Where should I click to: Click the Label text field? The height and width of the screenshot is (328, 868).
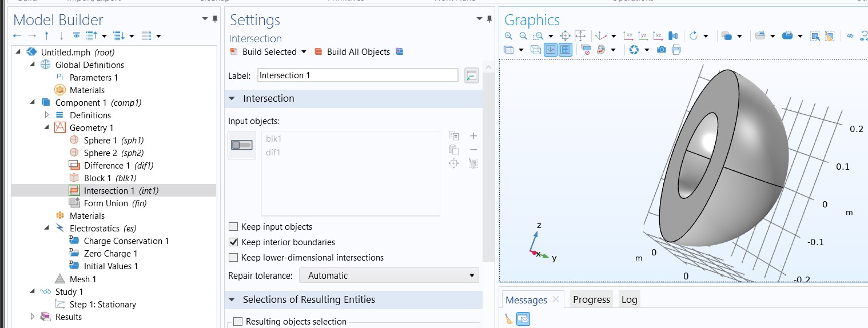click(x=357, y=75)
